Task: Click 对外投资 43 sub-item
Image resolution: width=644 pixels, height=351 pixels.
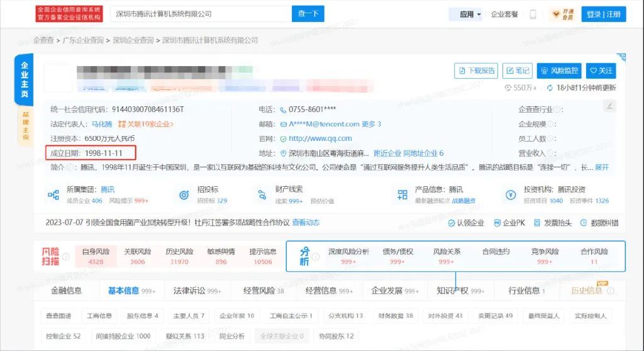Action: coord(445,316)
